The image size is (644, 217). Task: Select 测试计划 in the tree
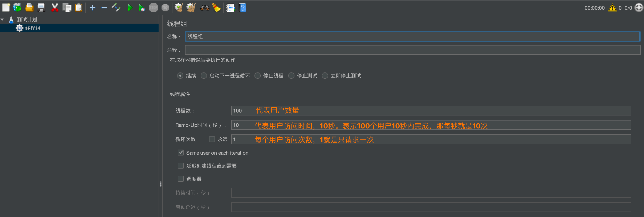tap(27, 20)
